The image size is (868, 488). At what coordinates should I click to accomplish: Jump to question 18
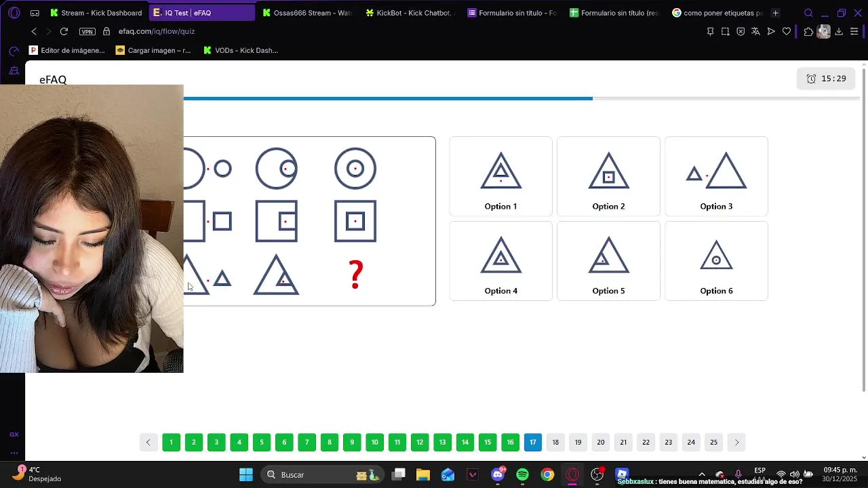(x=555, y=442)
